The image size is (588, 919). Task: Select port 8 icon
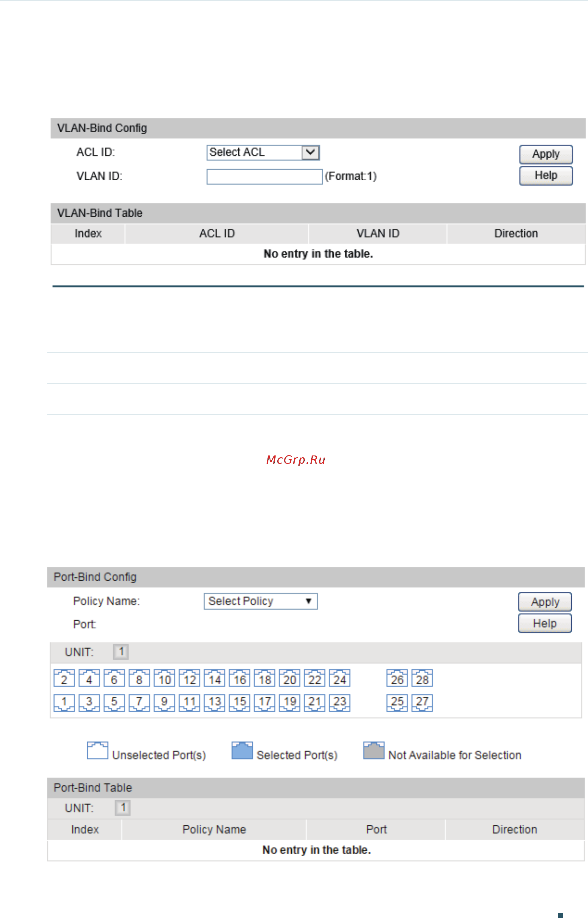(x=139, y=678)
